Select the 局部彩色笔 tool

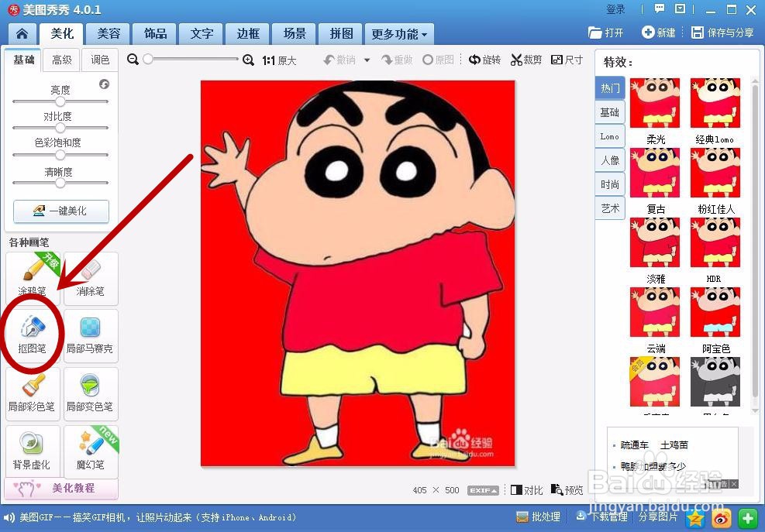[33, 393]
